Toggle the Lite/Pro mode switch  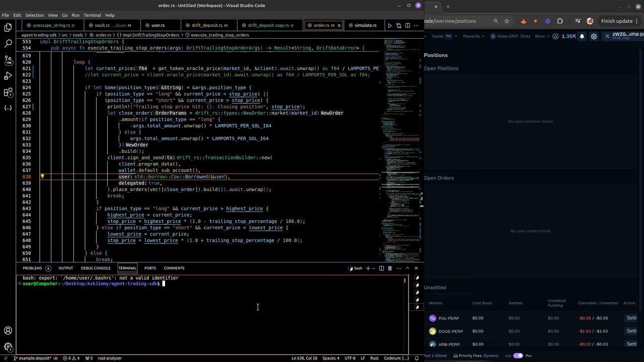[x=518, y=355]
